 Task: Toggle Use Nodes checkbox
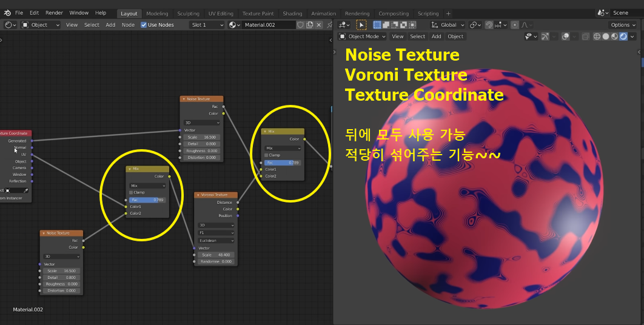(143, 25)
